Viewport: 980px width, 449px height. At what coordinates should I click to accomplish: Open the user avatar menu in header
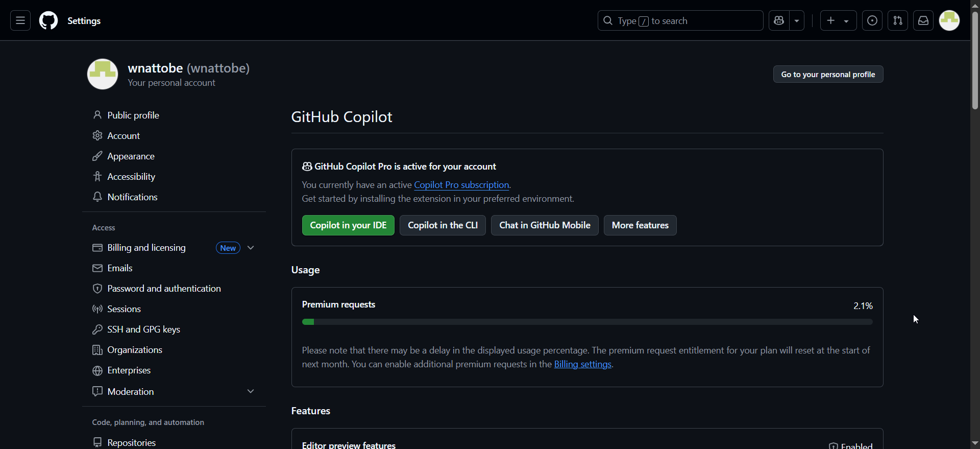pos(950,21)
